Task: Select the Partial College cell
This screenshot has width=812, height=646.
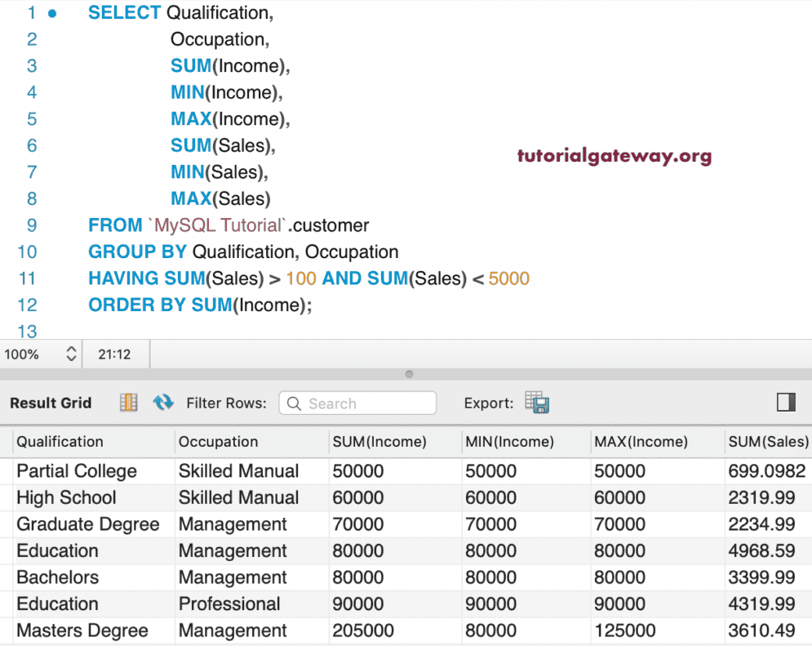Action: pos(77,471)
